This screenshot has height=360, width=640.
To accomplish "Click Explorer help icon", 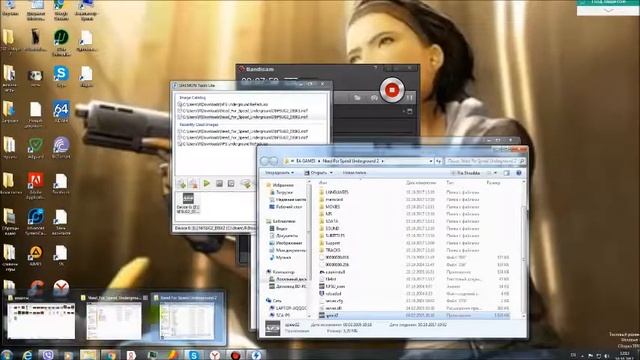I will pyautogui.click(x=519, y=173).
